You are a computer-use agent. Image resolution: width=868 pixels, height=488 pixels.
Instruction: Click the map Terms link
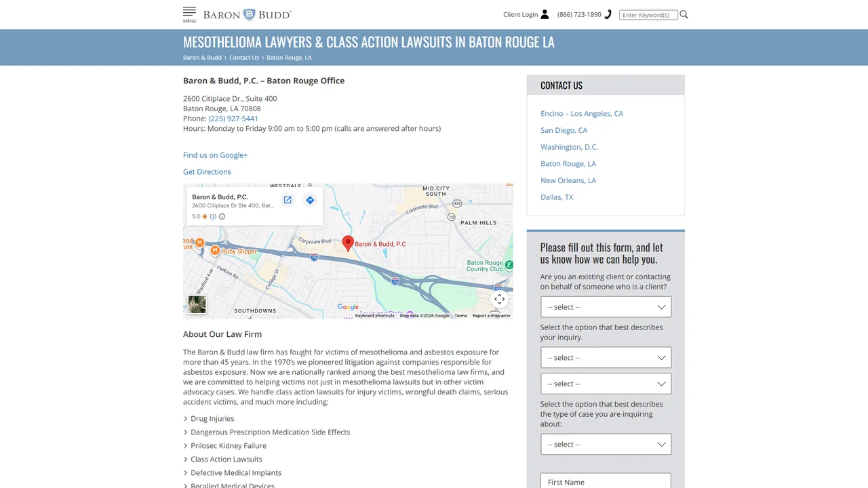[x=460, y=316]
